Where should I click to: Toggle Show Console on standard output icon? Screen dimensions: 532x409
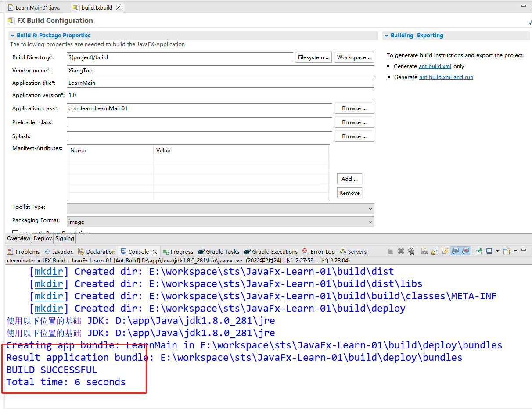[x=455, y=251]
